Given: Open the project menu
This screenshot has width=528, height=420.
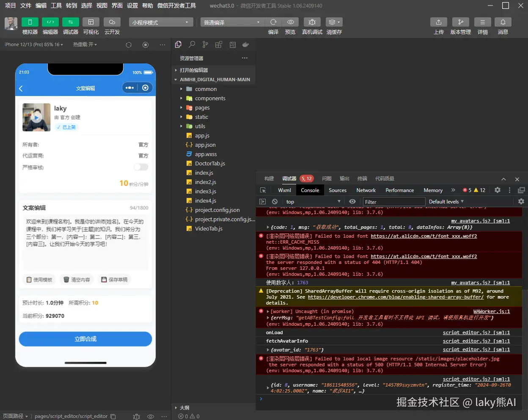Looking at the screenshot, I should 10,5.
